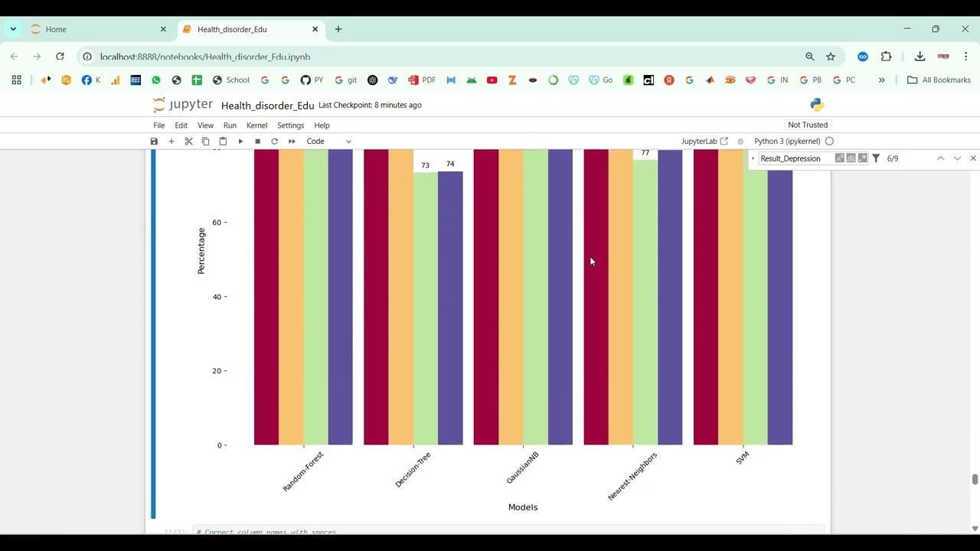Open the School bookmark
980x551 pixels.
[231, 80]
